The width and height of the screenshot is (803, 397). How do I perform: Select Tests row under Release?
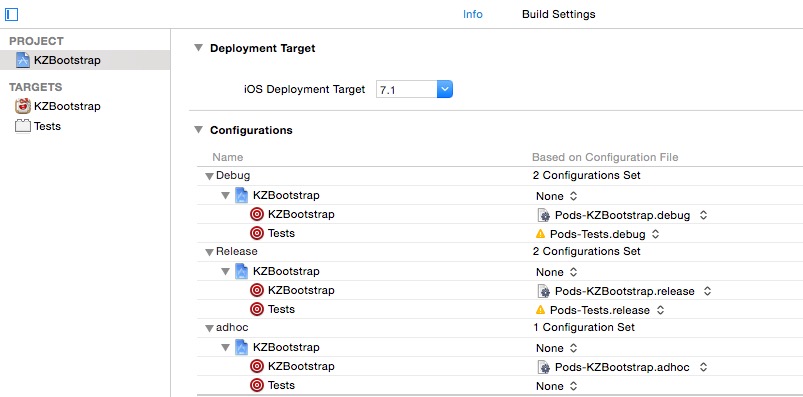tap(500, 309)
